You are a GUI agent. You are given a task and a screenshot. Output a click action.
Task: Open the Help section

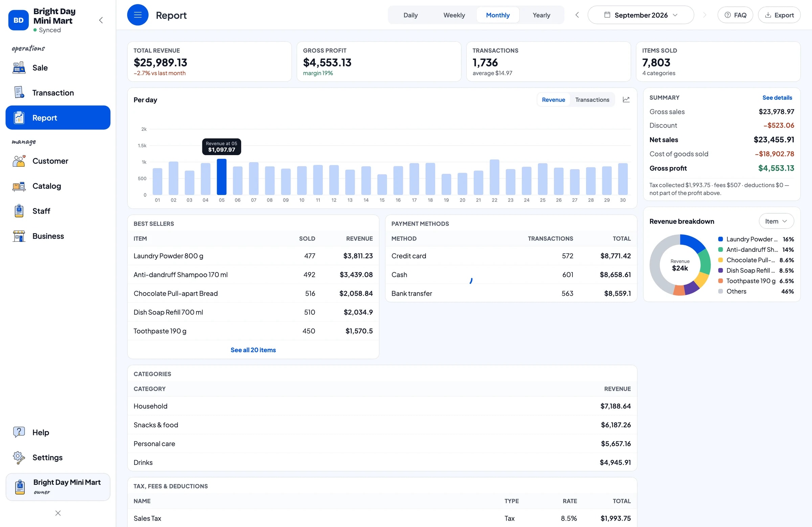(58, 432)
